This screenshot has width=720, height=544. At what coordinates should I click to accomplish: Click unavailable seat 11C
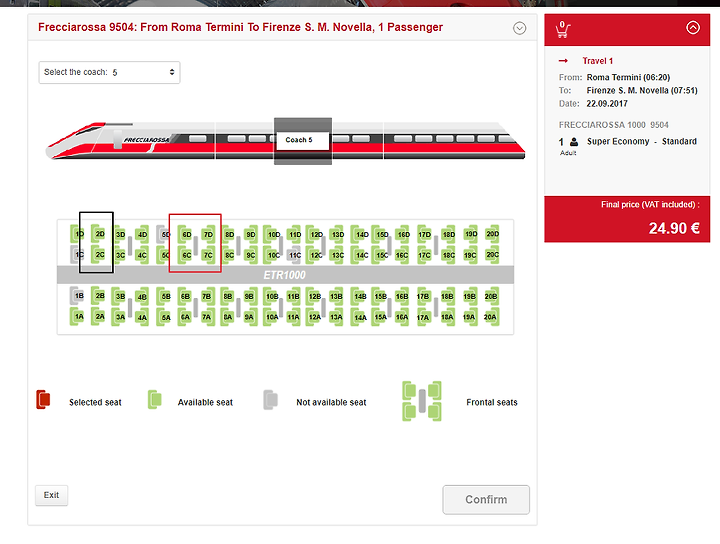tap(294, 255)
